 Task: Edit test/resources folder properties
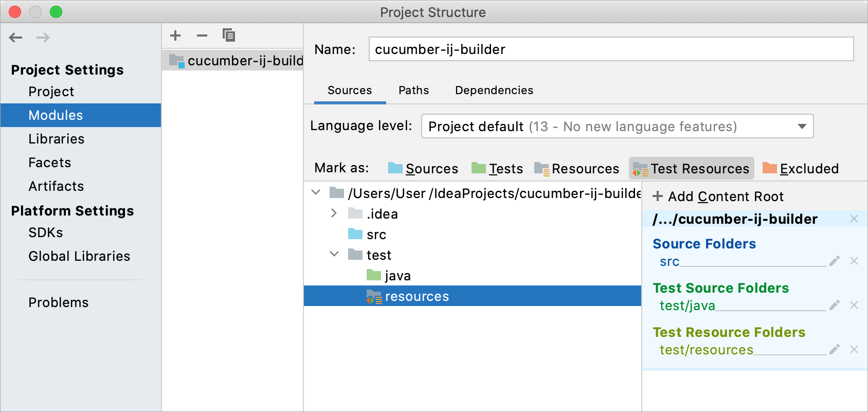click(835, 349)
